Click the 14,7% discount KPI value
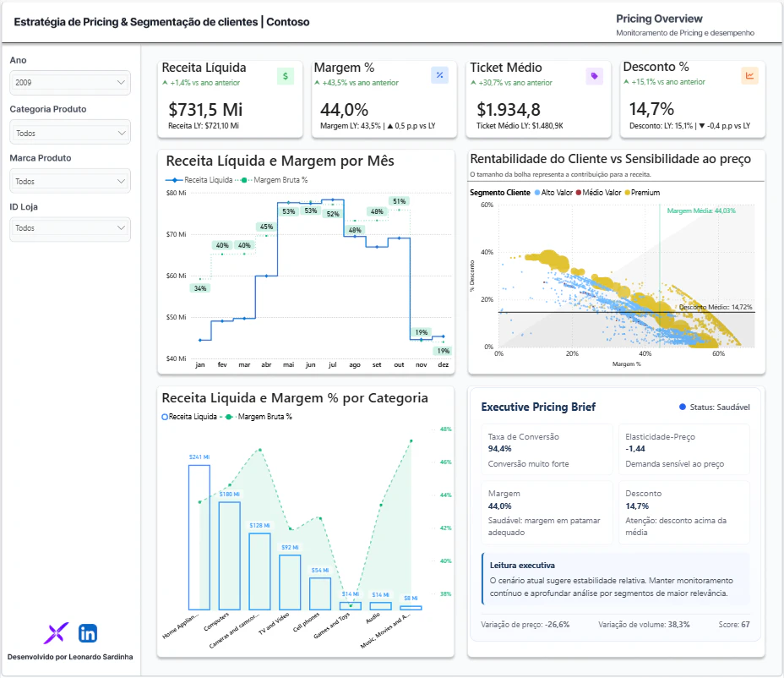784x678 pixels. pyautogui.click(x=651, y=108)
